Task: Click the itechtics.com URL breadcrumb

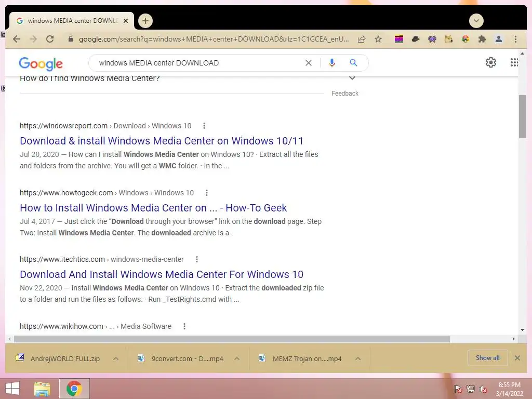Action: coord(102,259)
